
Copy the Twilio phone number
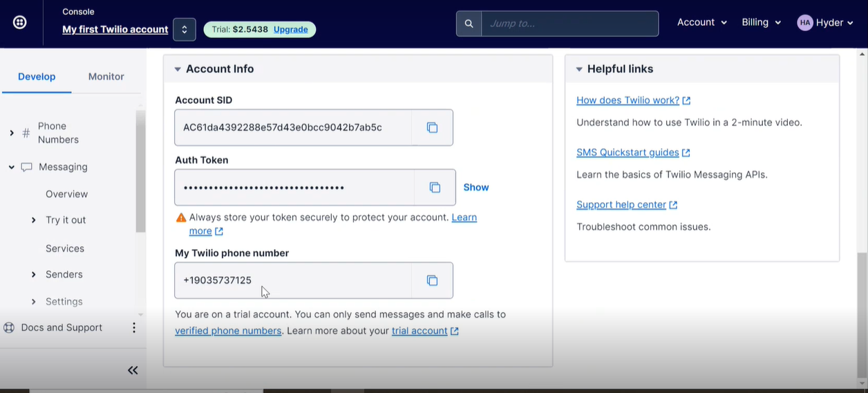432,280
